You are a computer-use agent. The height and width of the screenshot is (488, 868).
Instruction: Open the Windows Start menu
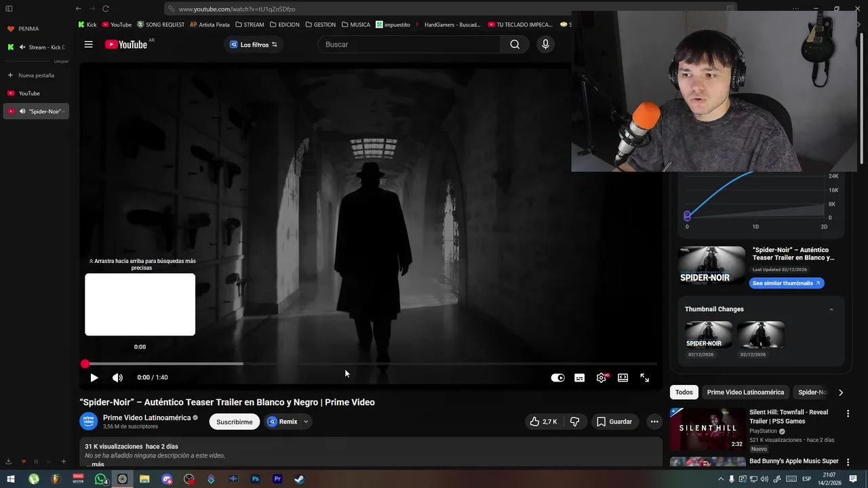pyautogui.click(x=11, y=479)
